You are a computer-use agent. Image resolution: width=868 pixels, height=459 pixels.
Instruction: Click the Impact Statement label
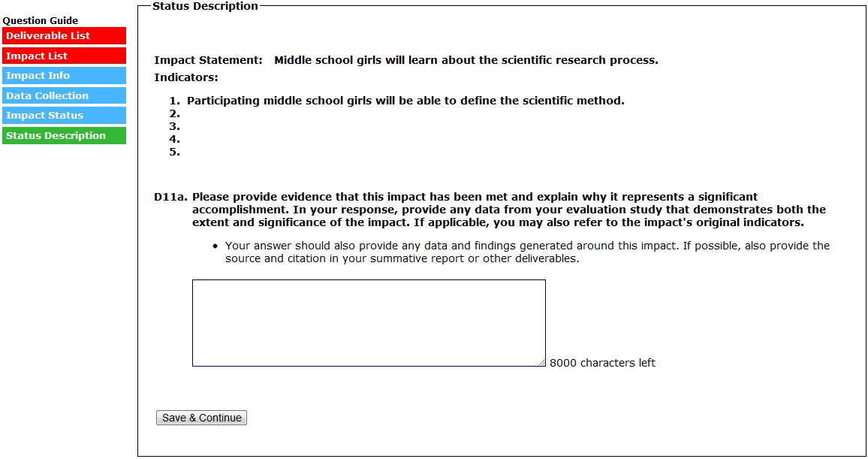point(209,60)
